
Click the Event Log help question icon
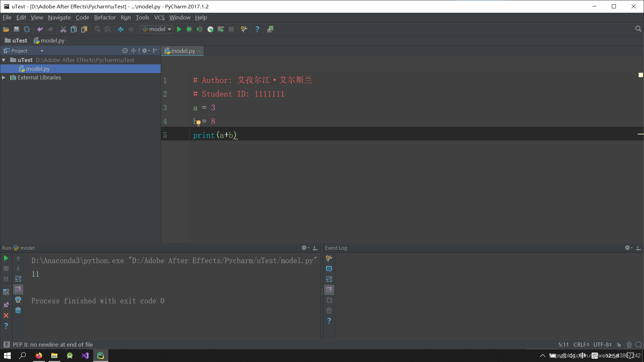[329, 321]
